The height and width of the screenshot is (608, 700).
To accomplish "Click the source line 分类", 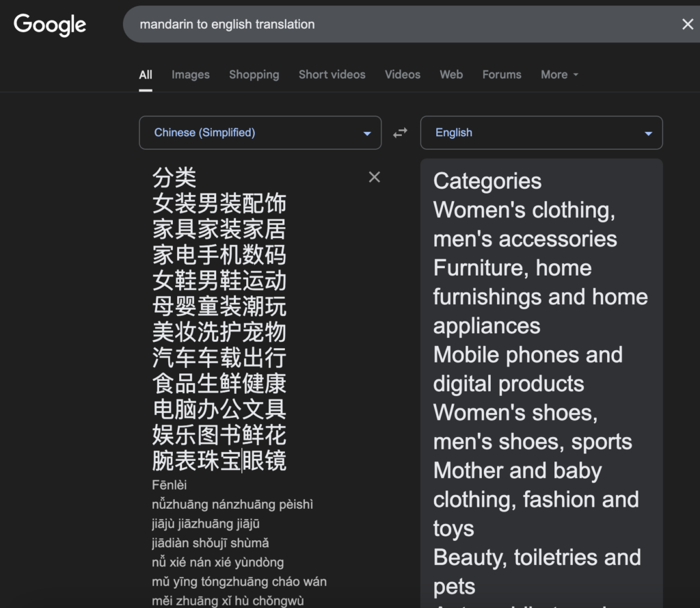I will 174,177.
